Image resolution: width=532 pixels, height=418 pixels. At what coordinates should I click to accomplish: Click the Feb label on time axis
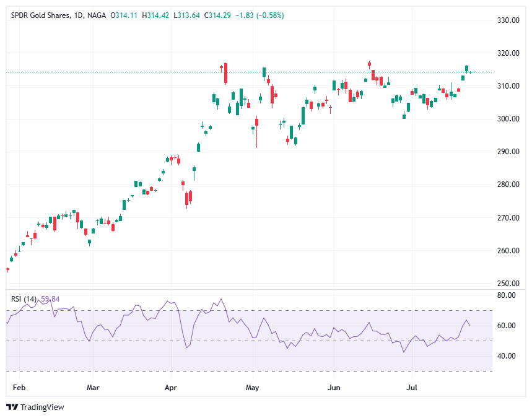[19, 387]
